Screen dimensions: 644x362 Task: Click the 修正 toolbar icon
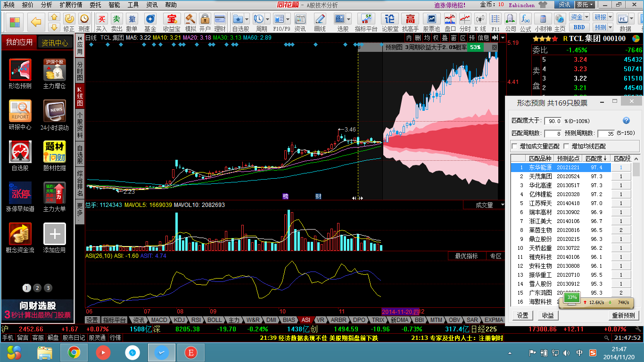pos(69,22)
